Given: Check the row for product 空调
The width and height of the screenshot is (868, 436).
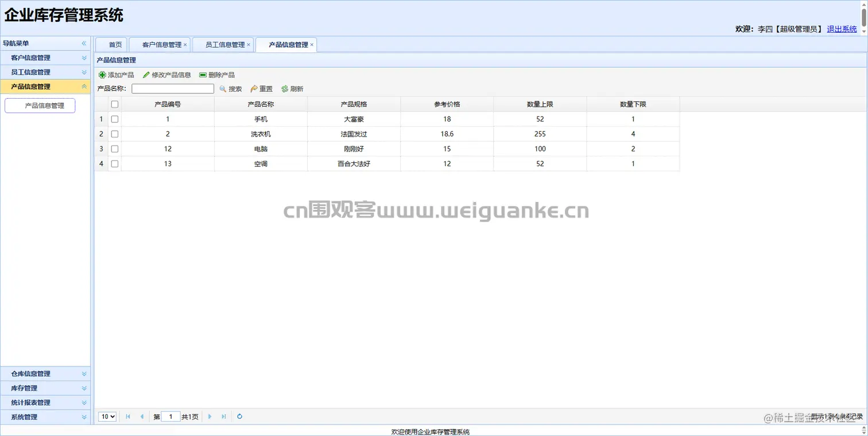Looking at the screenshot, I should (x=115, y=164).
